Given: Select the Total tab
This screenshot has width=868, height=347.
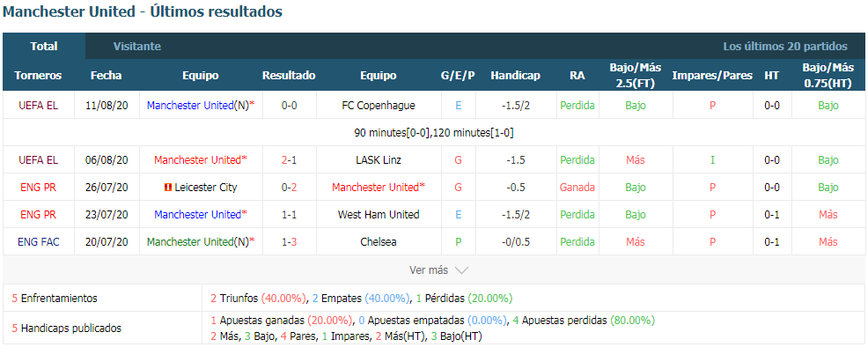Looking at the screenshot, I should click(44, 47).
